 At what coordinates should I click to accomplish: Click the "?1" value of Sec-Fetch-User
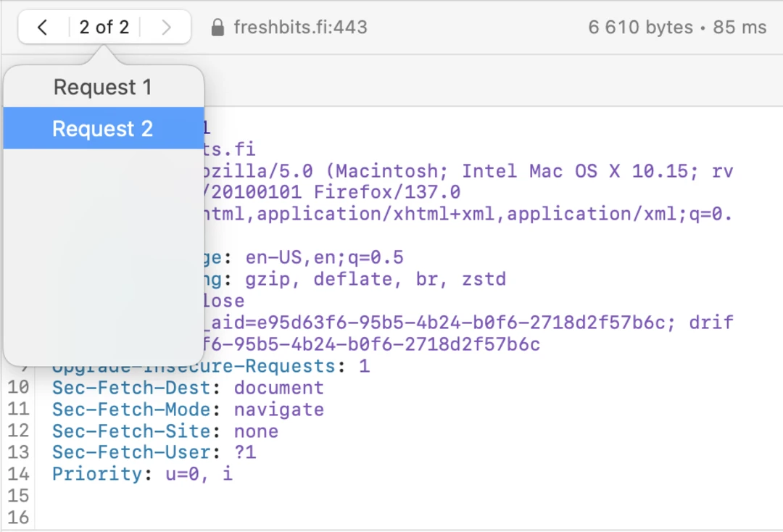pos(245,452)
